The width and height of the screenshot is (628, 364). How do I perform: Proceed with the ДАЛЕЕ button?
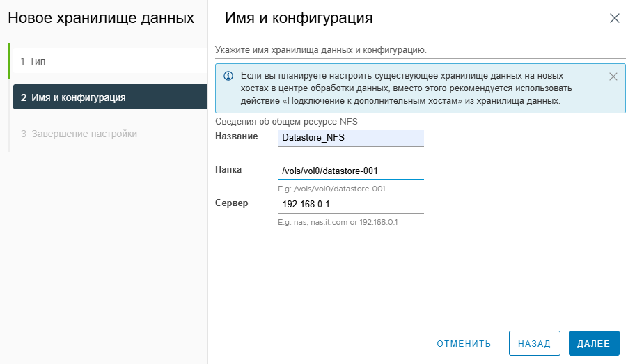[x=594, y=344]
